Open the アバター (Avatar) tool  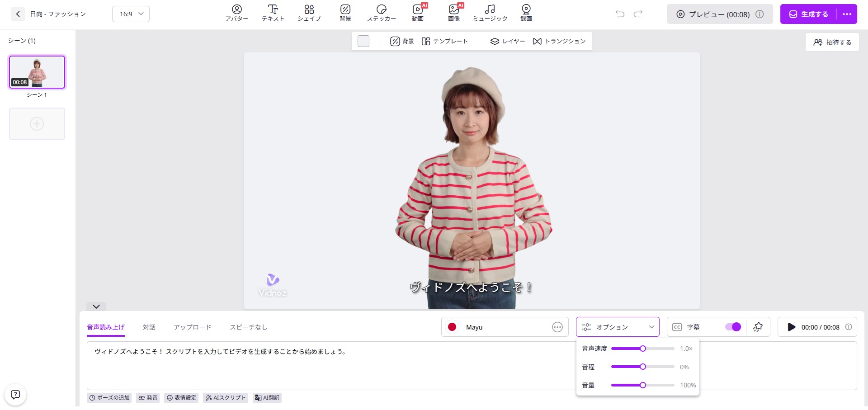(x=237, y=13)
